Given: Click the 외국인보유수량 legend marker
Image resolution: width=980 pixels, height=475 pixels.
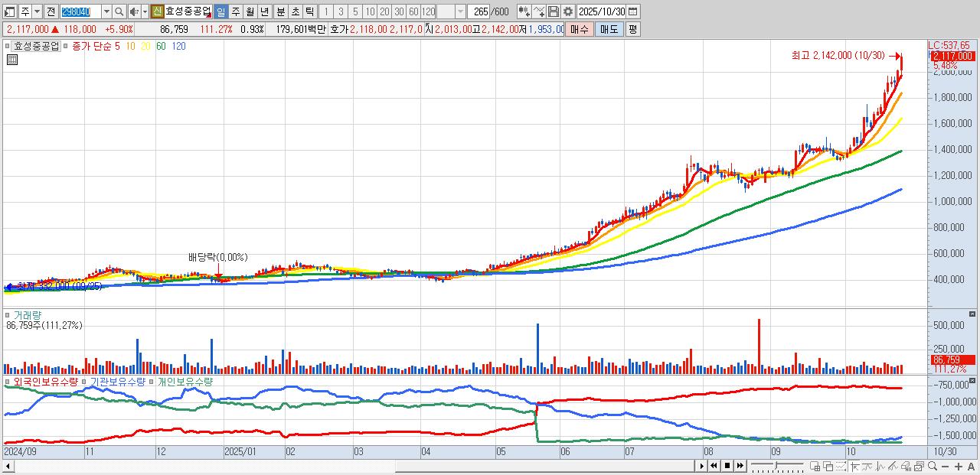Looking at the screenshot, I should tap(8, 381).
